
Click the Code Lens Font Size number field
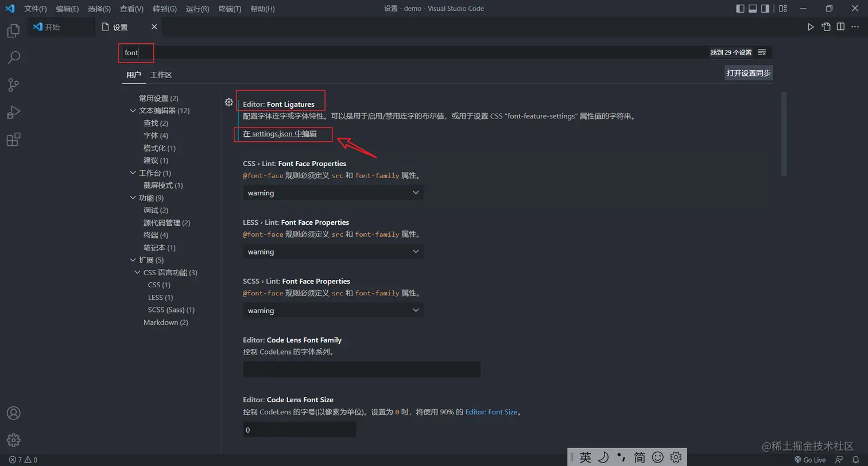point(300,429)
